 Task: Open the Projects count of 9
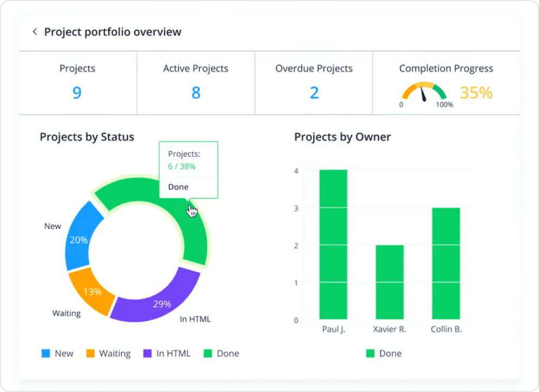pyautogui.click(x=77, y=93)
